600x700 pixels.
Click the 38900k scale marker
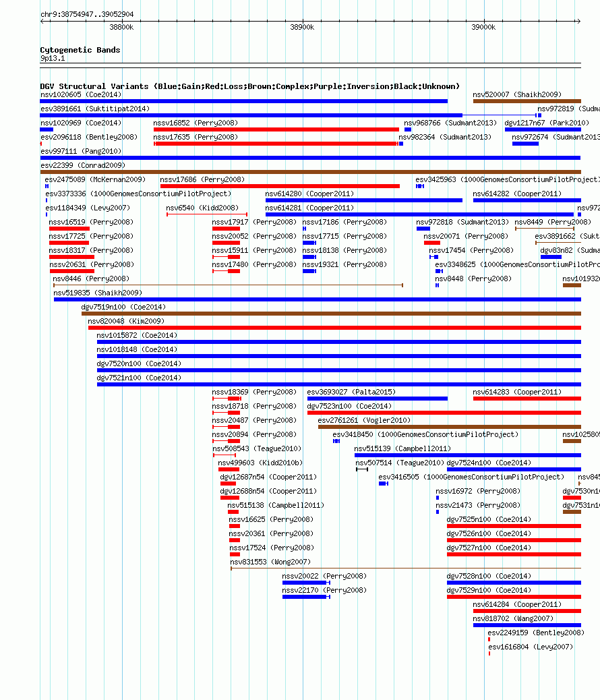[302, 27]
